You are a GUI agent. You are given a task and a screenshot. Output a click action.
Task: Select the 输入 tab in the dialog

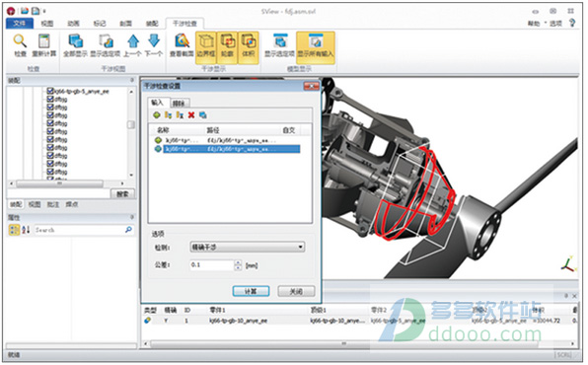pyautogui.click(x=157, y=103)
